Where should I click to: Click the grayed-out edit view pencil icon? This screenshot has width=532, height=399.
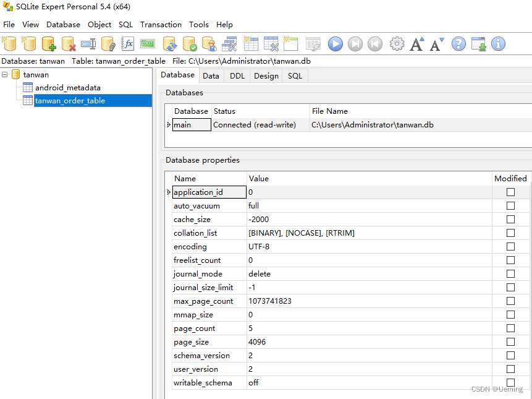313,44
